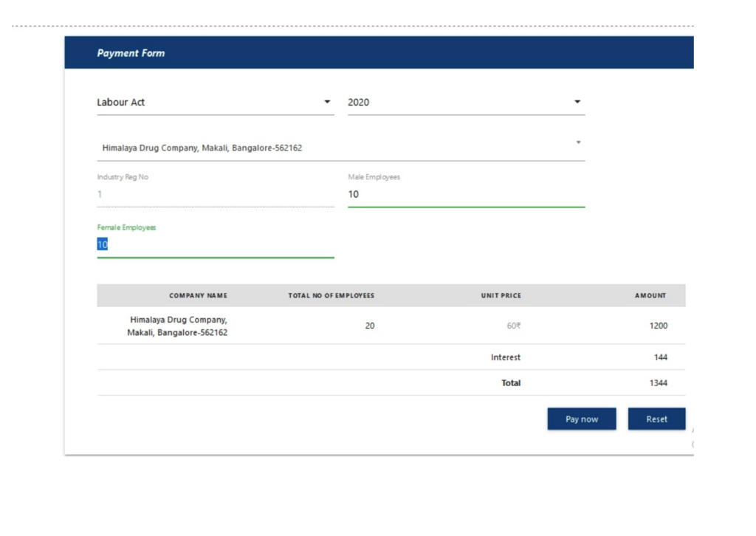The width and height of the screenshot is (756, 536).
Task: Click the COMPANY NAME column header
Action: click(x=198, y=296)
